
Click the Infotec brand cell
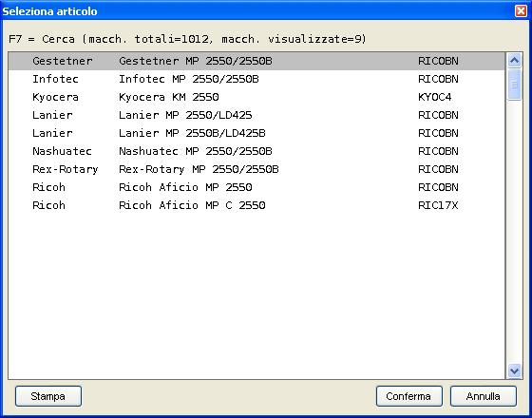click(x=55, y=79)
